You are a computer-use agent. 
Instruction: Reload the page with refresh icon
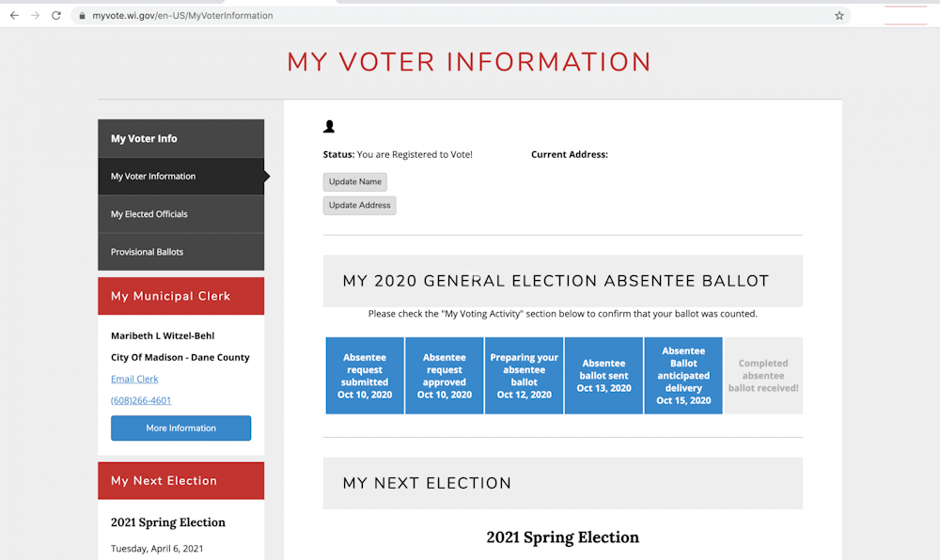(56, 16)
